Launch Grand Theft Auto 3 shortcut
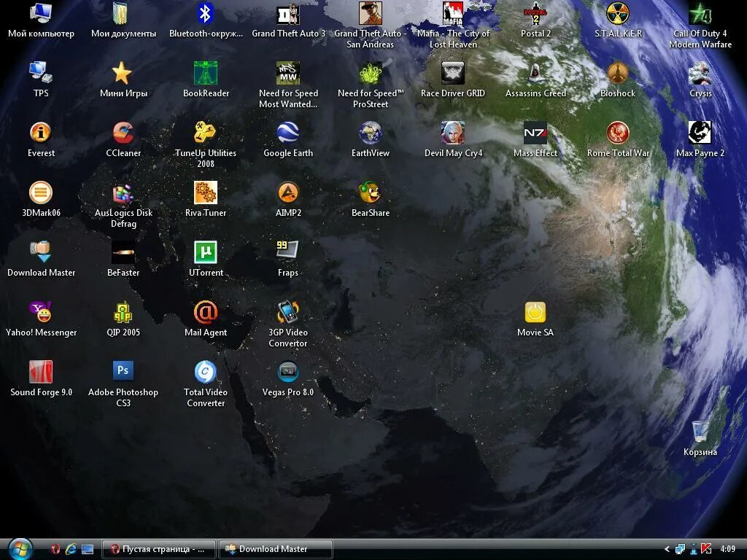747x560 pixels. click(288, 13)
